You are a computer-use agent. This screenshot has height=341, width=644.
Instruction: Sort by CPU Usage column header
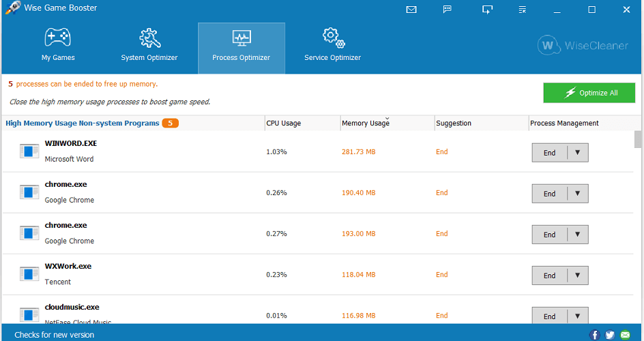pos(303,123)
